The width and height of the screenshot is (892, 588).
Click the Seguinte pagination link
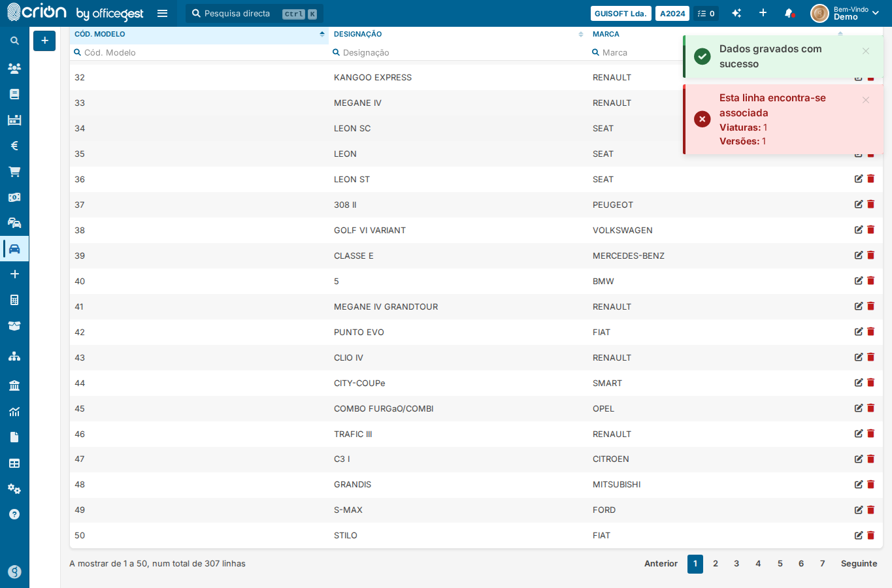(x=859, y=564)
